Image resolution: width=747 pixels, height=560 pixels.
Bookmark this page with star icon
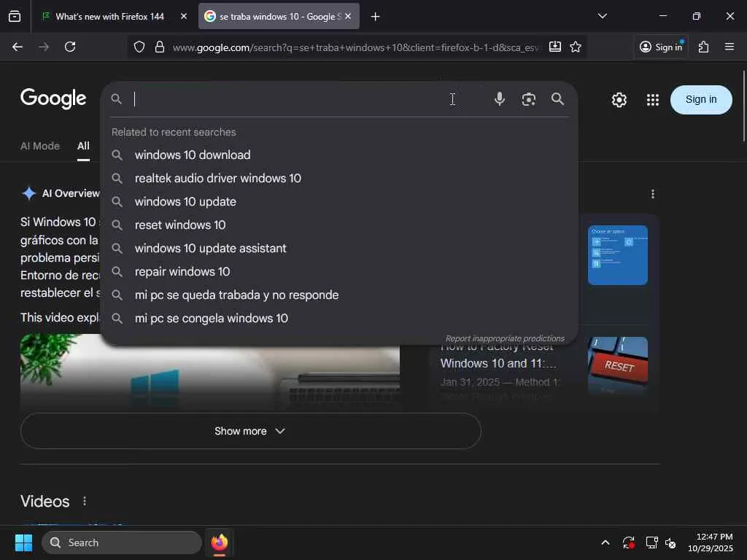click(x=576, y=47)
